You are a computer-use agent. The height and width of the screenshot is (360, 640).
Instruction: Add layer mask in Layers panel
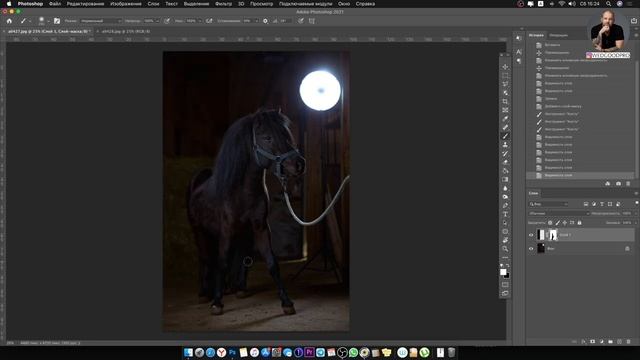pos(593,342)
